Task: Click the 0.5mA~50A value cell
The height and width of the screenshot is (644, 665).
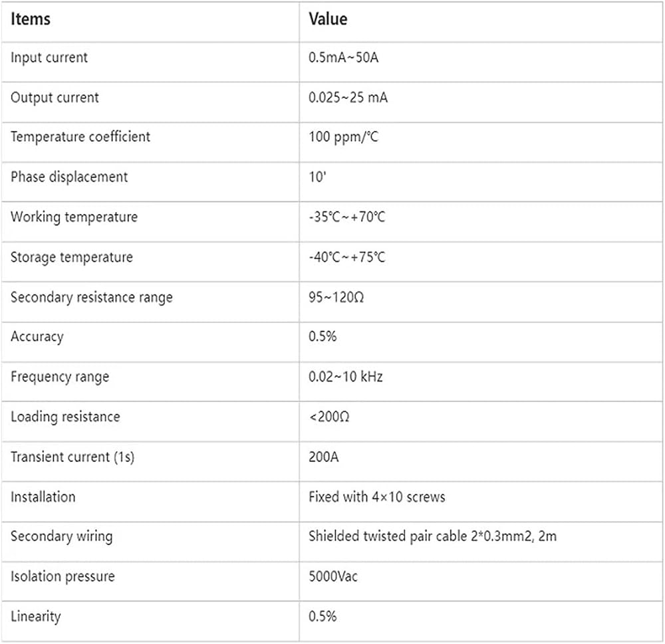Action: [x=344, y=57]
